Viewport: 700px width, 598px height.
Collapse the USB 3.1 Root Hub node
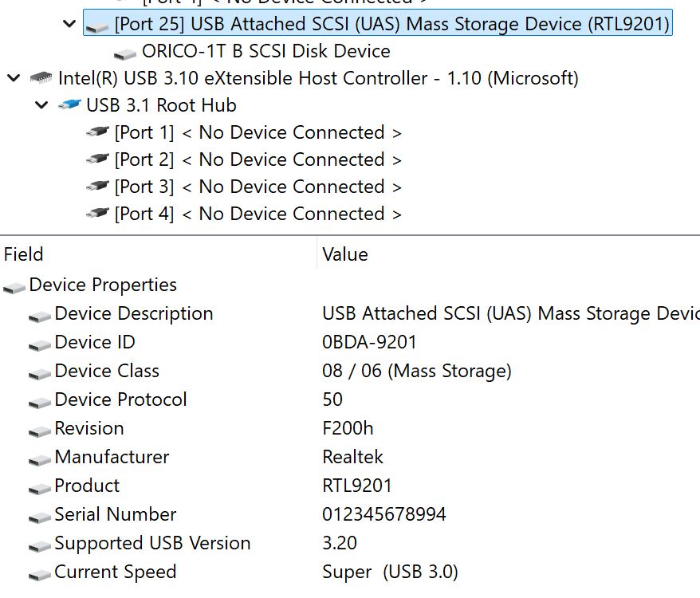[42, 105]
